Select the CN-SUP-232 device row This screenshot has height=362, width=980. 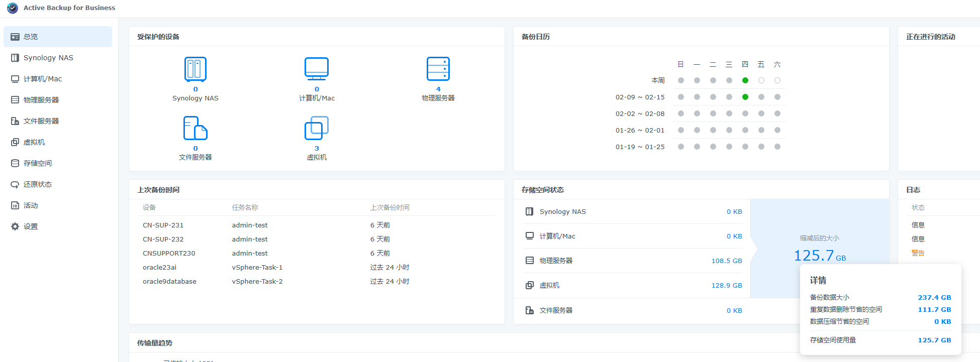[x=317, y=239]
